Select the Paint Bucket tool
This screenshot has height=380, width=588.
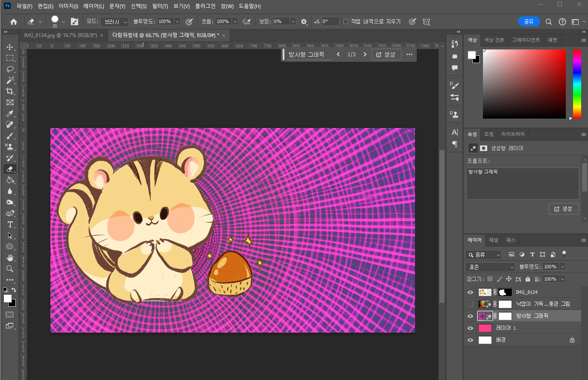[10, 180]
